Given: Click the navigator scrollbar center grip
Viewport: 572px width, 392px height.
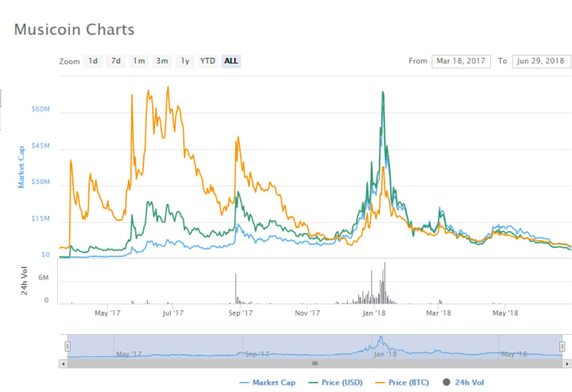Looking at the screenshot, I should pyautogui.click(x=315, y=363).
